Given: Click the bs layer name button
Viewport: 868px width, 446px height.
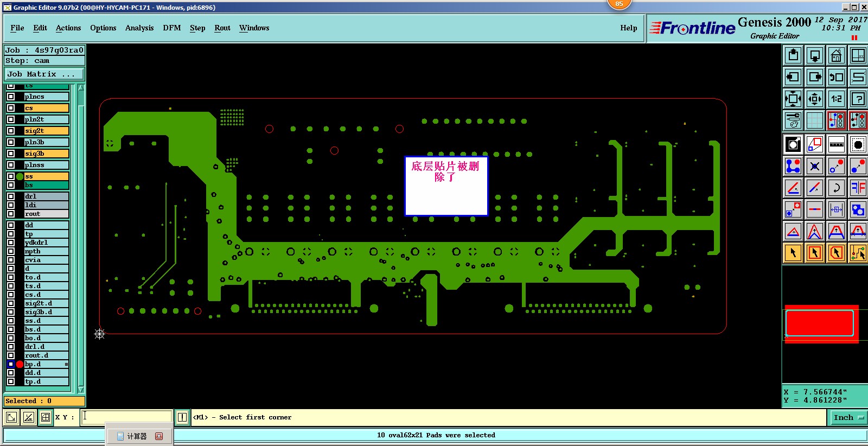Looking at the screenshot, I should coord(47,185).
